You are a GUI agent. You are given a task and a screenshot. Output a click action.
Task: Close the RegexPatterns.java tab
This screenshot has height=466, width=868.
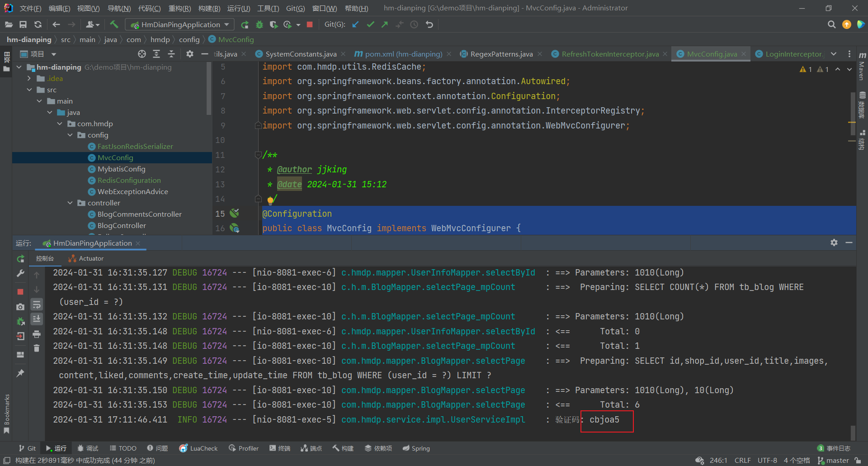pos(540,54)
